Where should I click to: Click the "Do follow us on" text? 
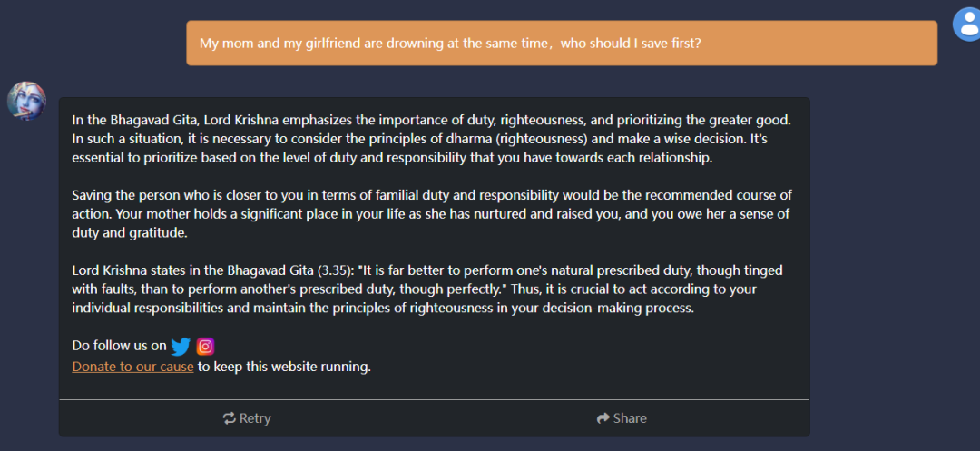tap(119, 346)
